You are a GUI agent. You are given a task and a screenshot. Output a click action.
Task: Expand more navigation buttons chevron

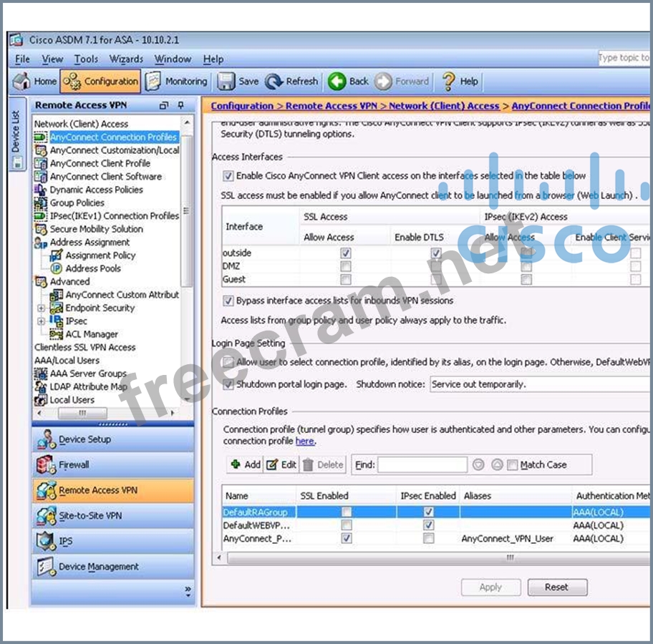pos(188,591)
